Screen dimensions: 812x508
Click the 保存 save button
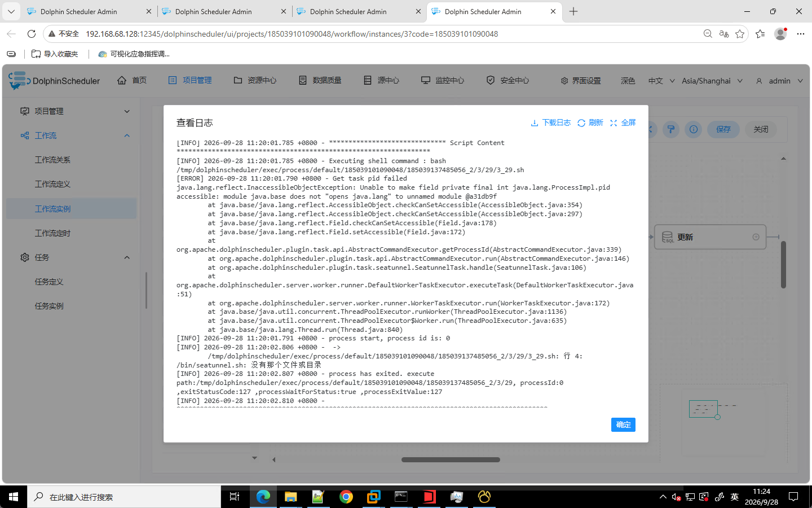[x=723, y=129]
